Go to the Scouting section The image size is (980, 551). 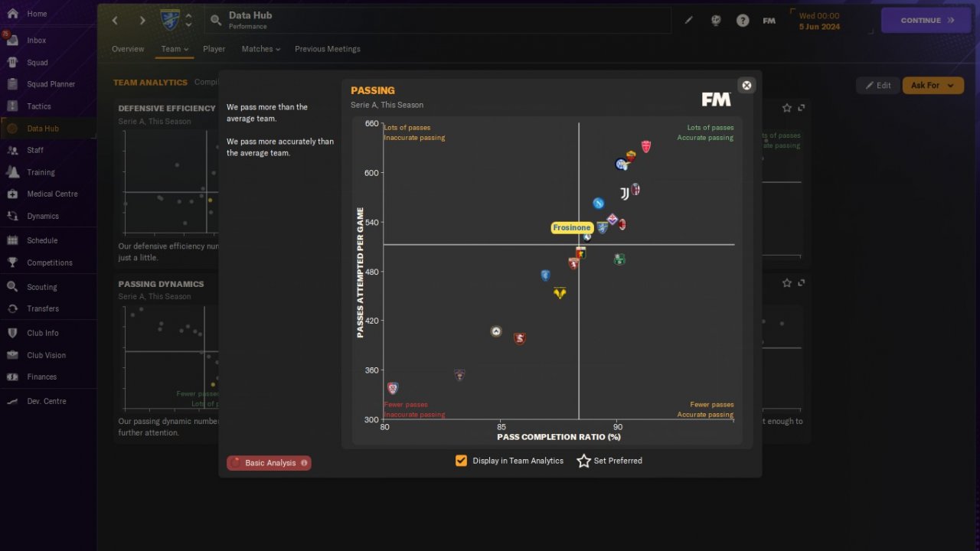tap(48, 287)
